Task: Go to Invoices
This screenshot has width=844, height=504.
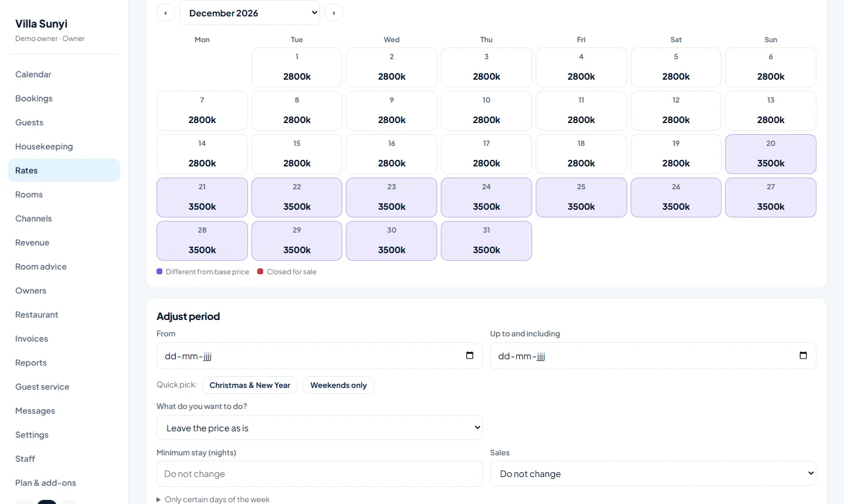Action: click(64, 339)
